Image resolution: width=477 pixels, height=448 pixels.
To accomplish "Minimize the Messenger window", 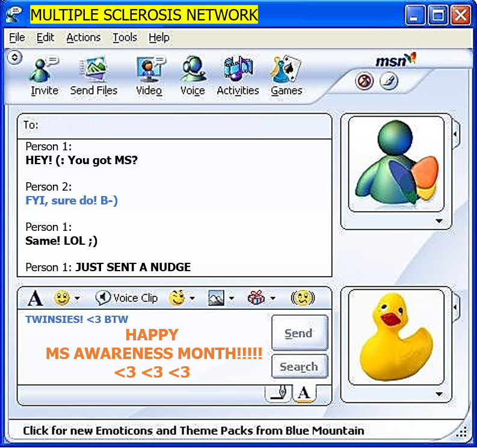I will click(415, 15).
